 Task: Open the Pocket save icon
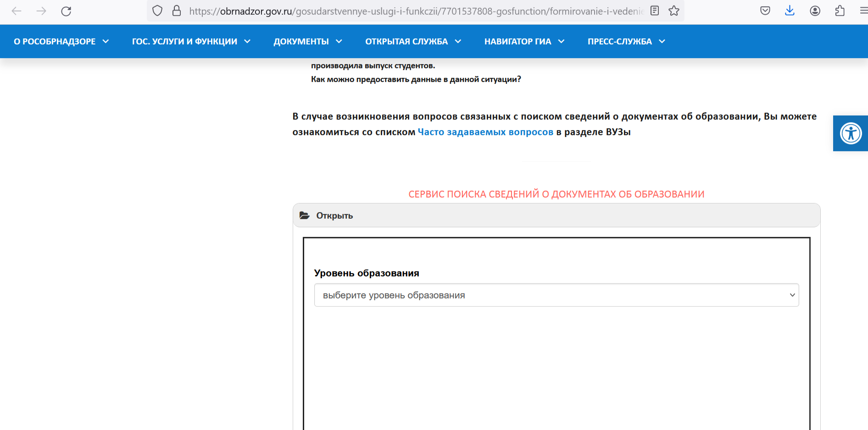tap(765, 11)
